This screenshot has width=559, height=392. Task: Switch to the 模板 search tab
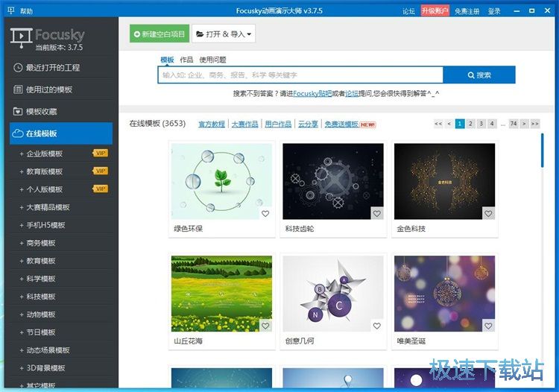click(x=167, y=60)
